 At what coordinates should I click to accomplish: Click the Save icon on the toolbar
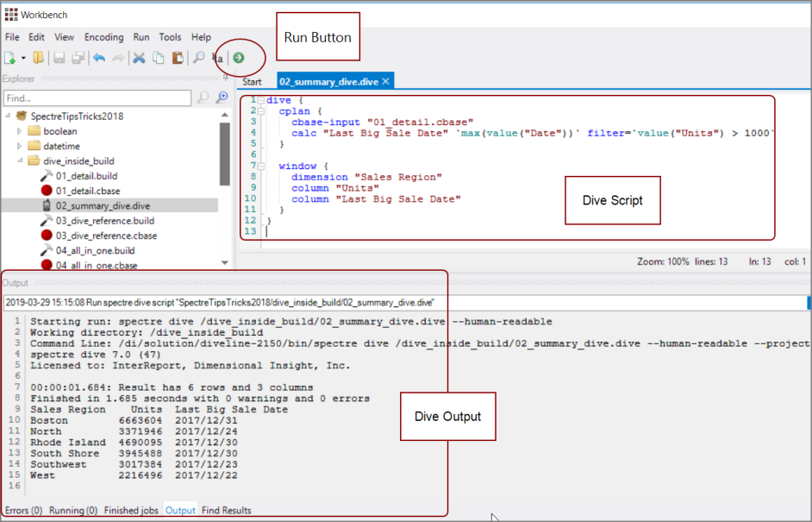click(x=59, y=58)
